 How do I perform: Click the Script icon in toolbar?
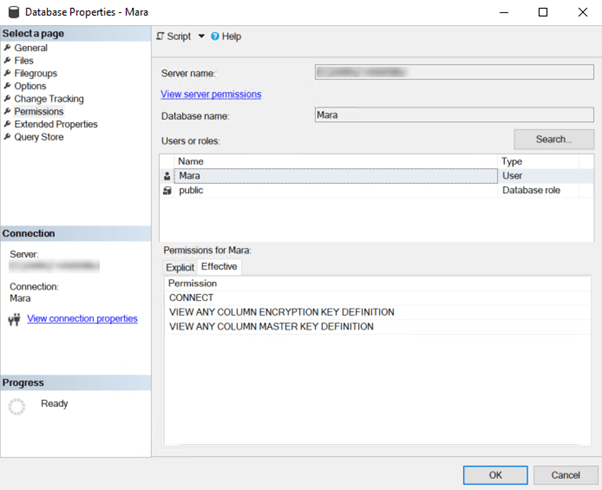tap(160, 36)
